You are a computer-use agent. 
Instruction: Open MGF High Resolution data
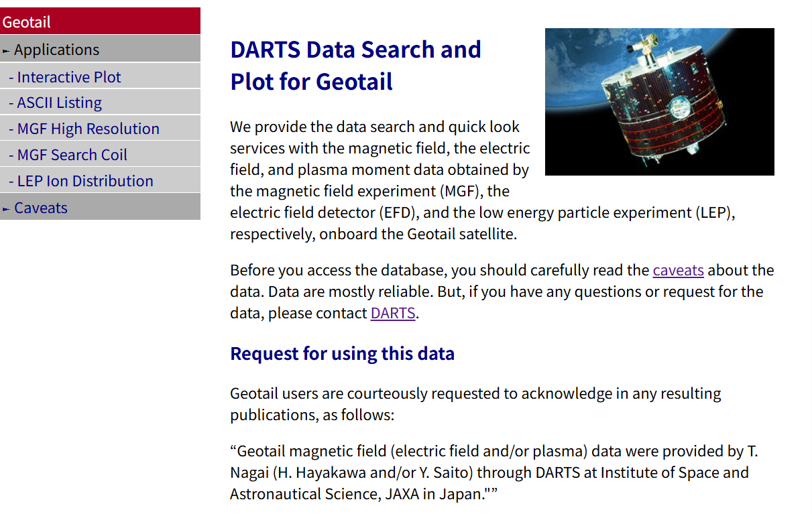point(89,129)
